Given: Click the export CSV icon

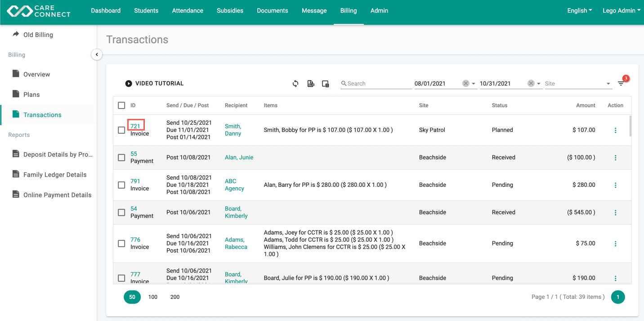Looking at the screenshot, I should point(311,83).
